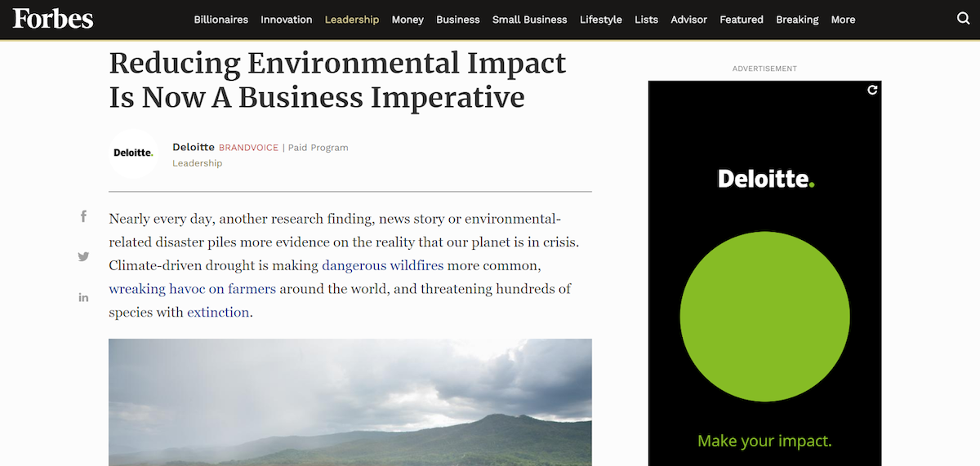The image size is (980, 466).
Task: Select the Leadership nav item
Action: point(351,20)
